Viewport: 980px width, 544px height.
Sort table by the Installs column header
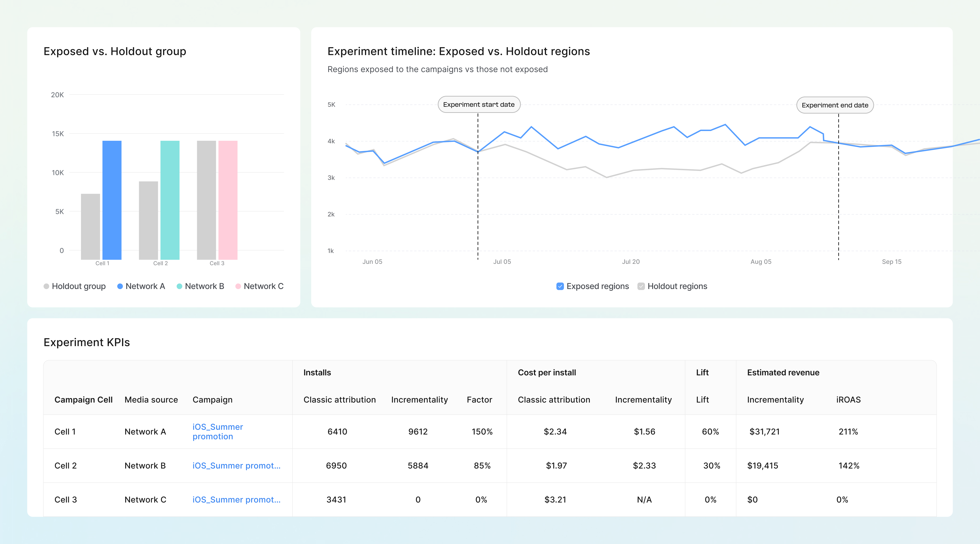click(317, 373)
